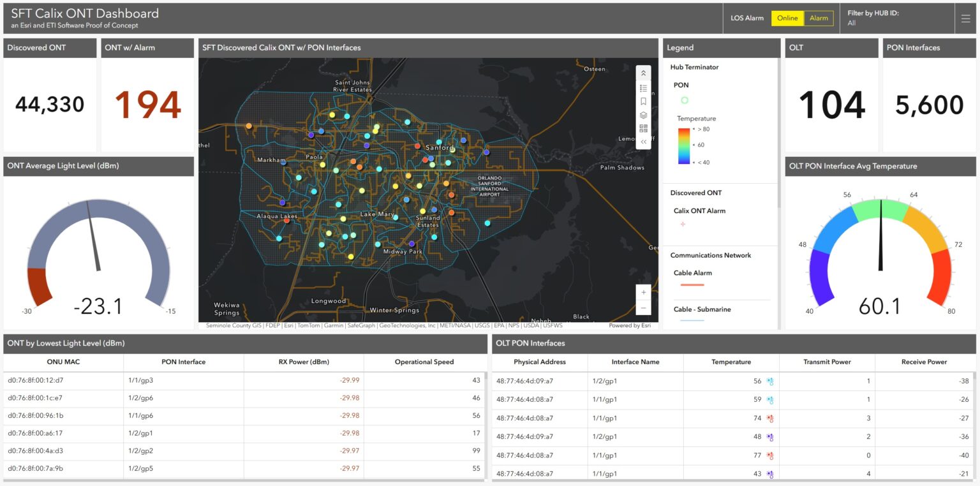980x486 pixels.
Task: Click the Temperature color ramp in the legend
Action: point(684,145)
